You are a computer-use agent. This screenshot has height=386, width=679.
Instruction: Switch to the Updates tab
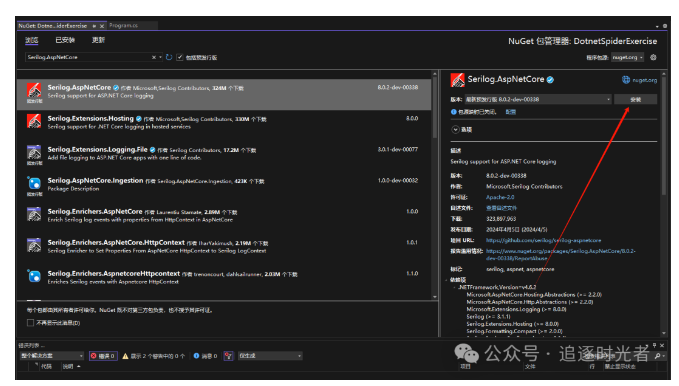(x=98, y=40)
